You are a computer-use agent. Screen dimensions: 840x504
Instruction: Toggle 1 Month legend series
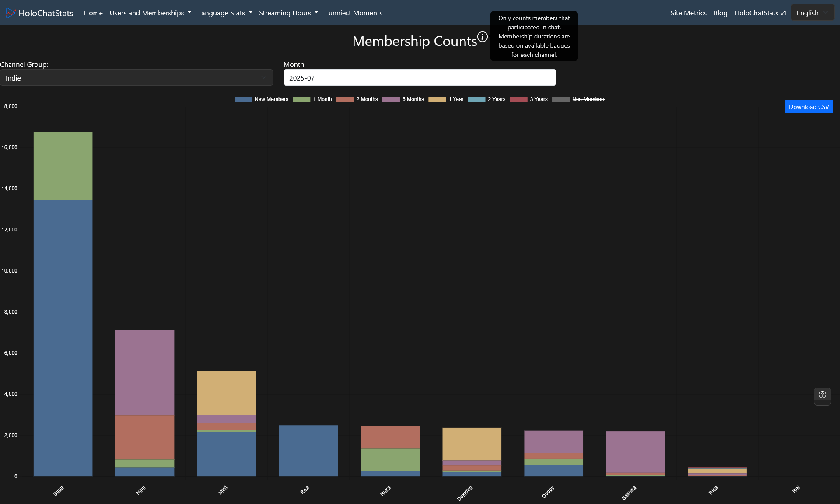point(312,99)
